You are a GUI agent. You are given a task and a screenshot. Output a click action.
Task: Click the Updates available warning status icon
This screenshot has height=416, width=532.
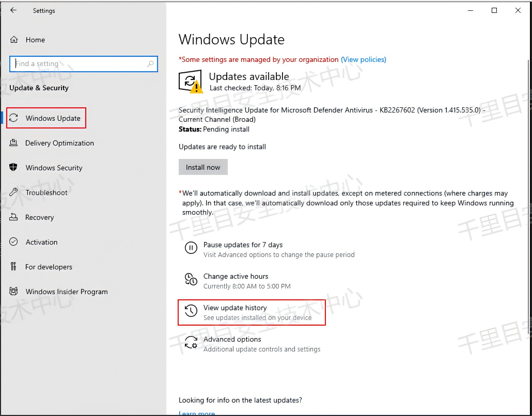[x=191, y=82]
